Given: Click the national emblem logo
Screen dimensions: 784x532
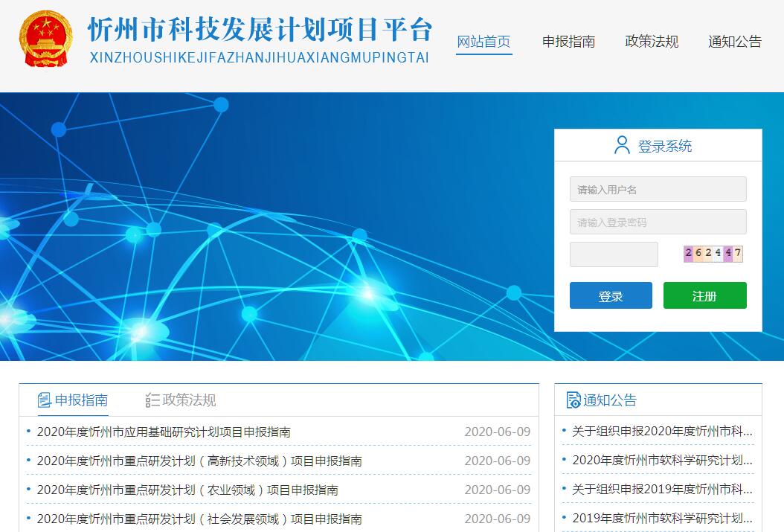Looking at the screenshot, I should 45,39.
